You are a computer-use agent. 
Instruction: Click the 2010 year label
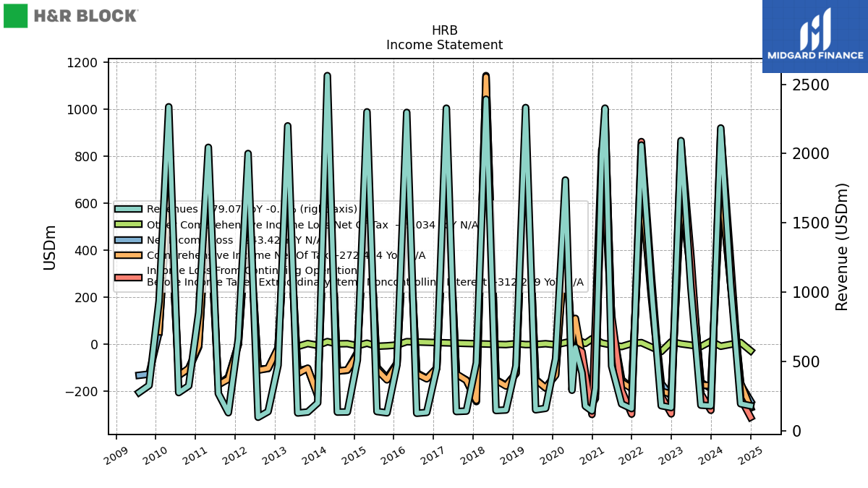(x=155, y=455)
